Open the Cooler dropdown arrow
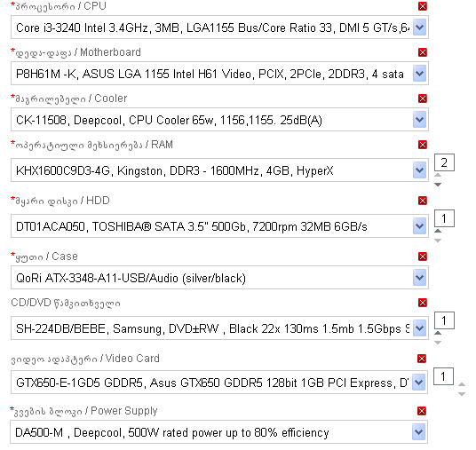 [x=419, y=120]
